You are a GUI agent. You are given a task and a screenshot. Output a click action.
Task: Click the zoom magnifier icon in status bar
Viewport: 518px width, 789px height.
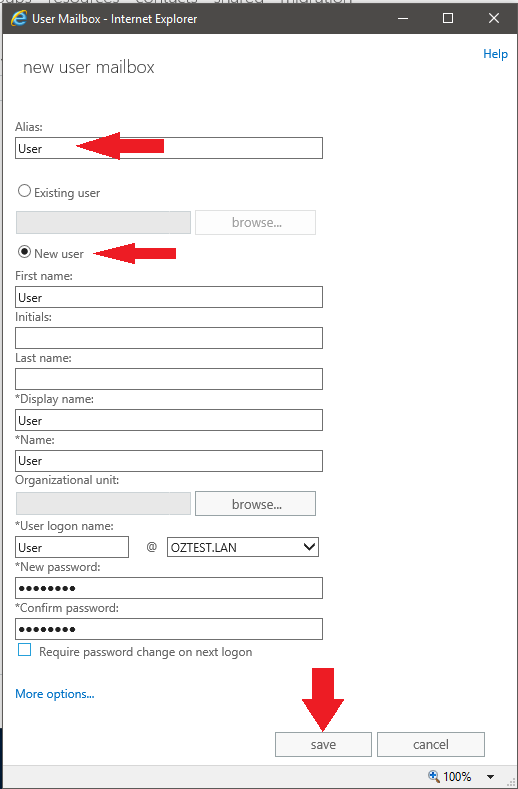tap(433, 776)
